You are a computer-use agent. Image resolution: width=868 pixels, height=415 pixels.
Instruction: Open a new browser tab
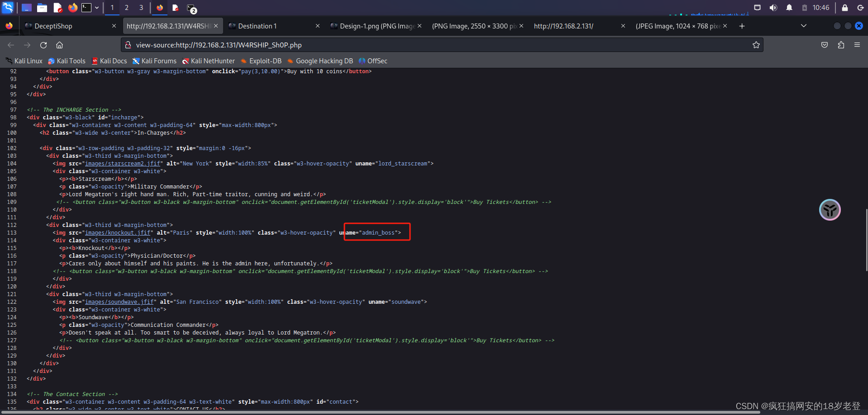tap(742, 26)
